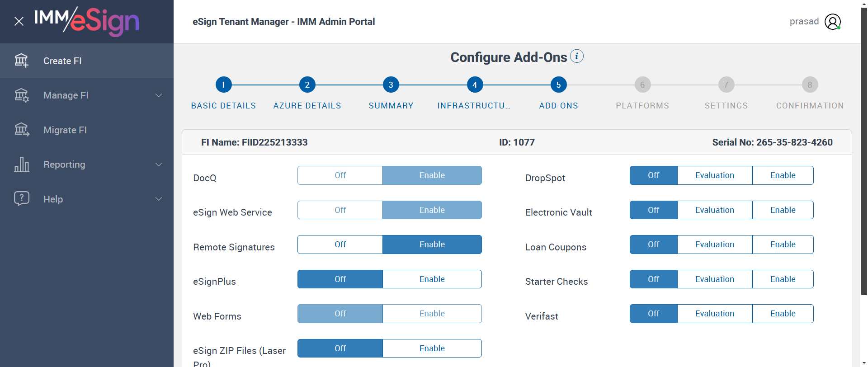Click the Help question bubble icon
Screen dimensions: 868x367
[21, 199]
